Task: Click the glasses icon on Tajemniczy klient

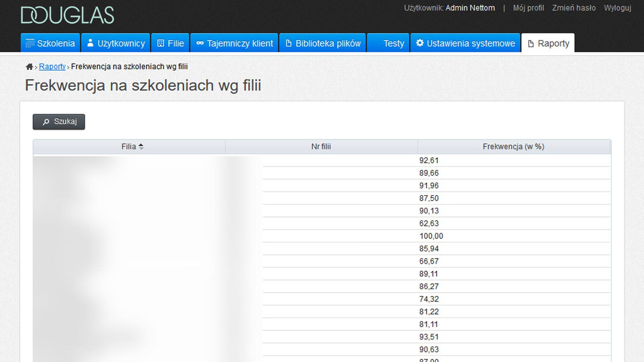Action: point(200,43)
